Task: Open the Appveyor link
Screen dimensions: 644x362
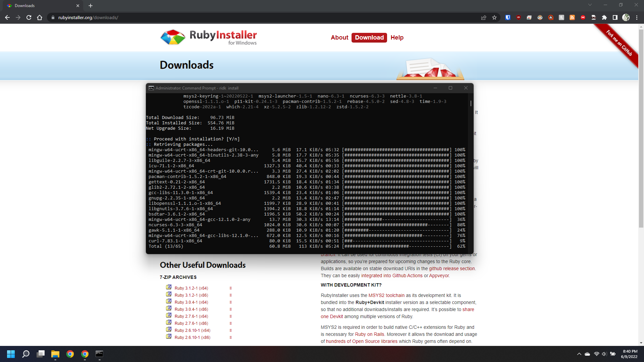Action: point(439,276)
